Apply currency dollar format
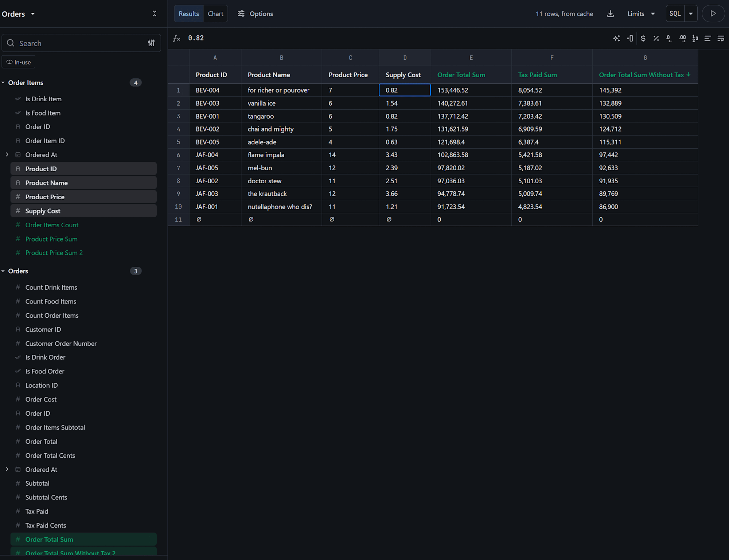 pyautogui.click(x=643, y=38)
